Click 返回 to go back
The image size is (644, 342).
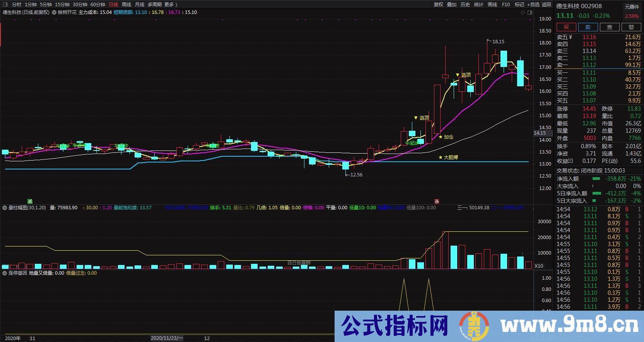(x=547, y=5)
